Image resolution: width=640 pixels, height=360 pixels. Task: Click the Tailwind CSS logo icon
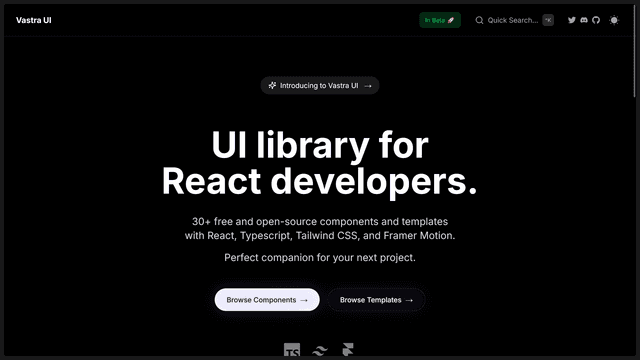(x=320, y=350)
